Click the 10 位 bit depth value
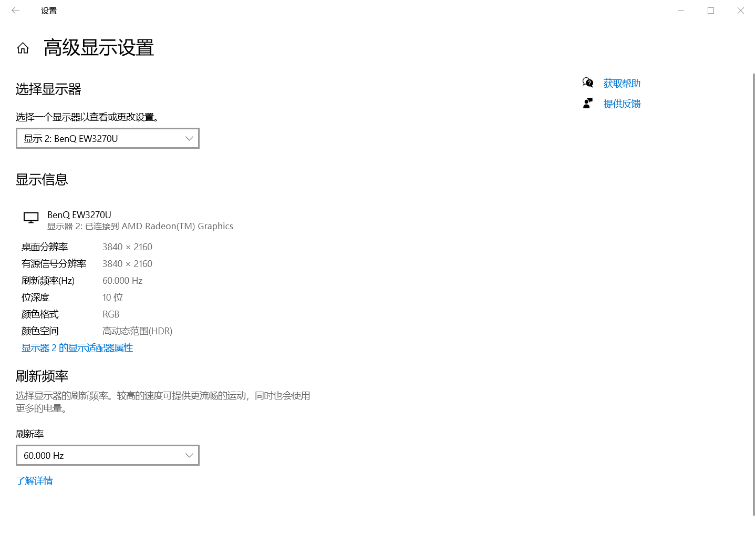The height and width of the screenshot is (533, 756). pyautogui.click(x=112, y=298)
